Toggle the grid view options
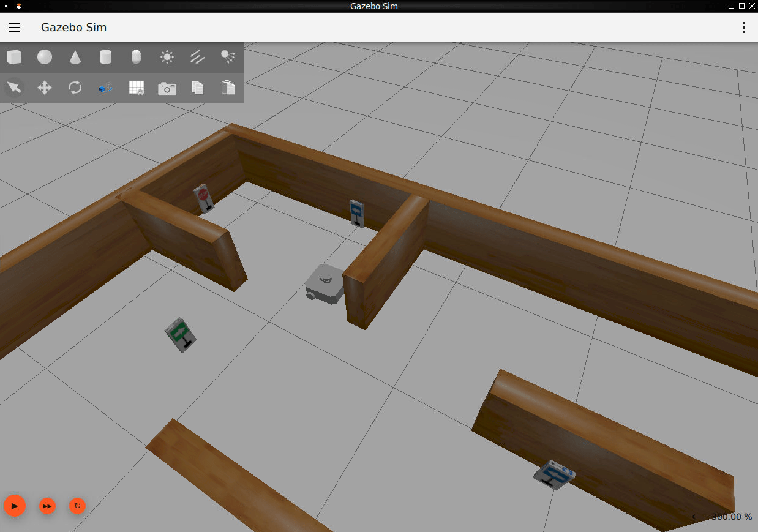The height and width of the screenshot is (532, 758). click(136, 88)
